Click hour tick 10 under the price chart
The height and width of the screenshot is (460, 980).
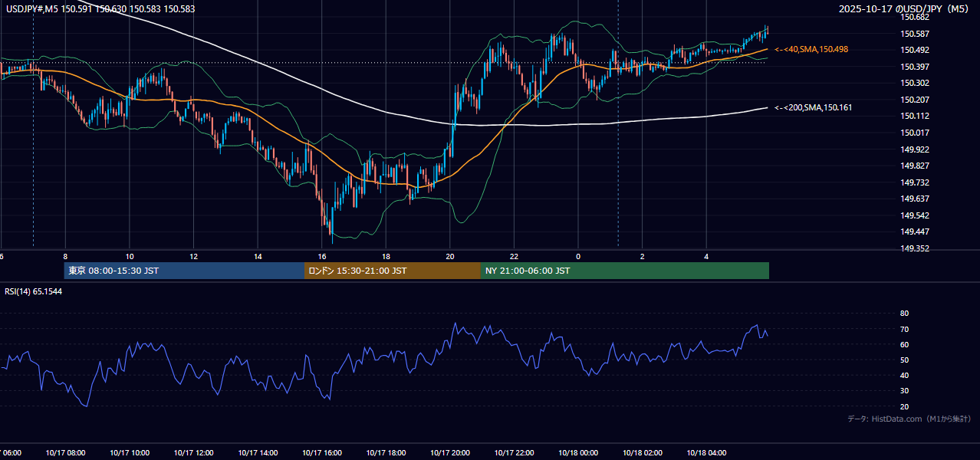click(x=130, y=256)
